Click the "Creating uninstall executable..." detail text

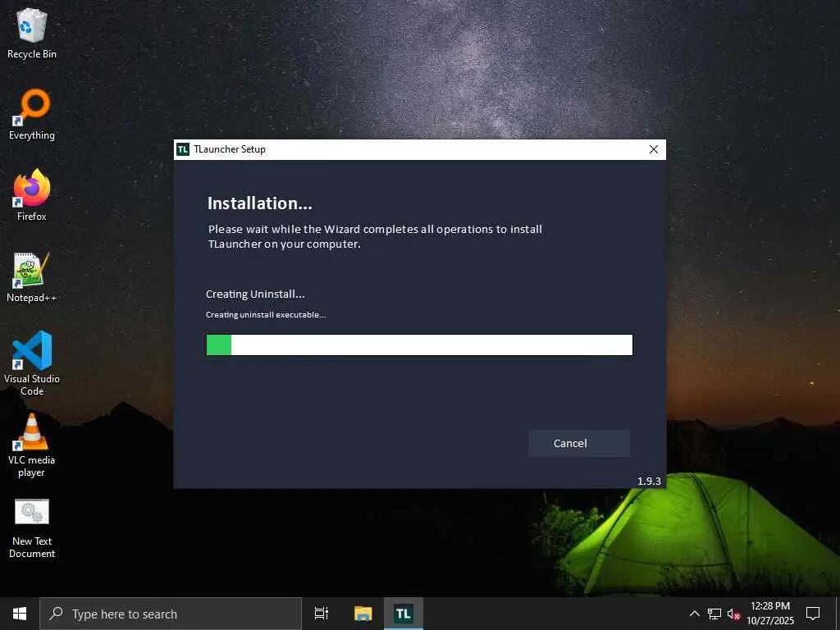click(x=266, y=315)
